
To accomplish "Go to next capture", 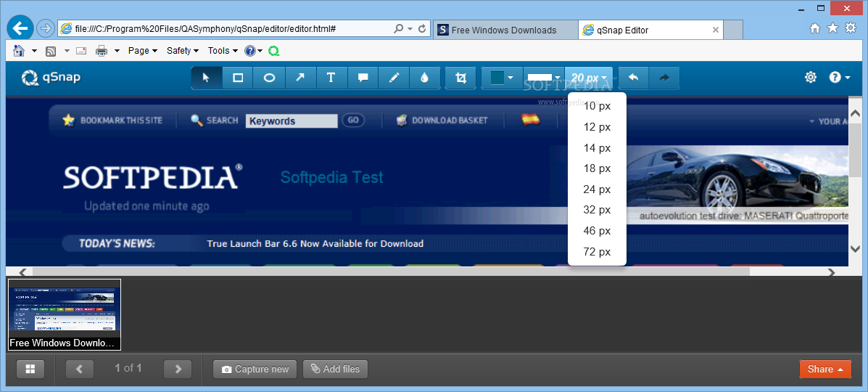I will (178, 369).
